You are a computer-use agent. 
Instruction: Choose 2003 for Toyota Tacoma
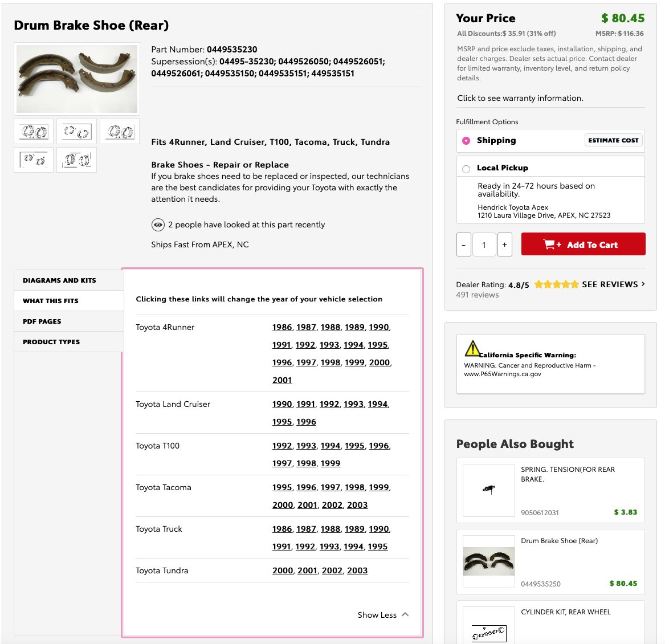point(357,505)
